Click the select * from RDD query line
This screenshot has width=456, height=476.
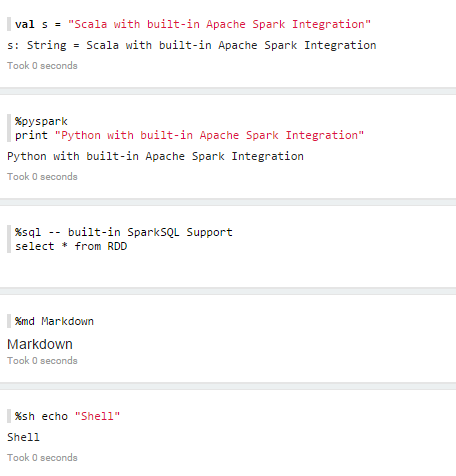71,246
